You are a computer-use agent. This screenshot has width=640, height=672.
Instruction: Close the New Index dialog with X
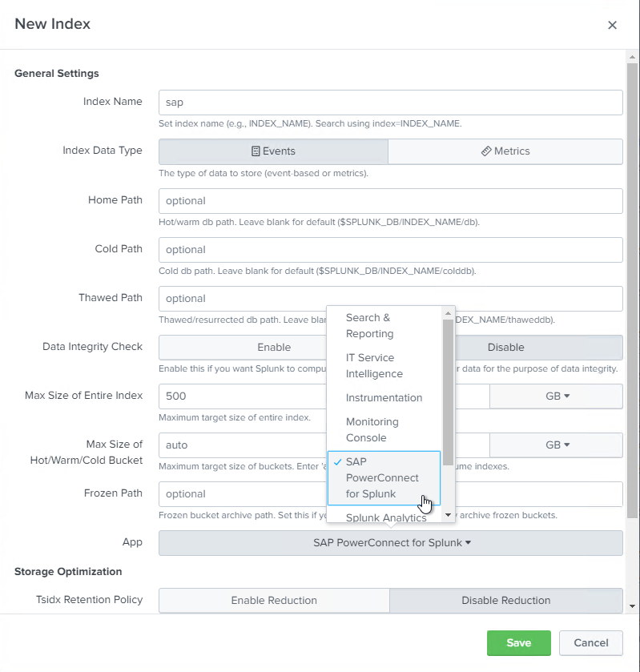[x=612, y=25]
